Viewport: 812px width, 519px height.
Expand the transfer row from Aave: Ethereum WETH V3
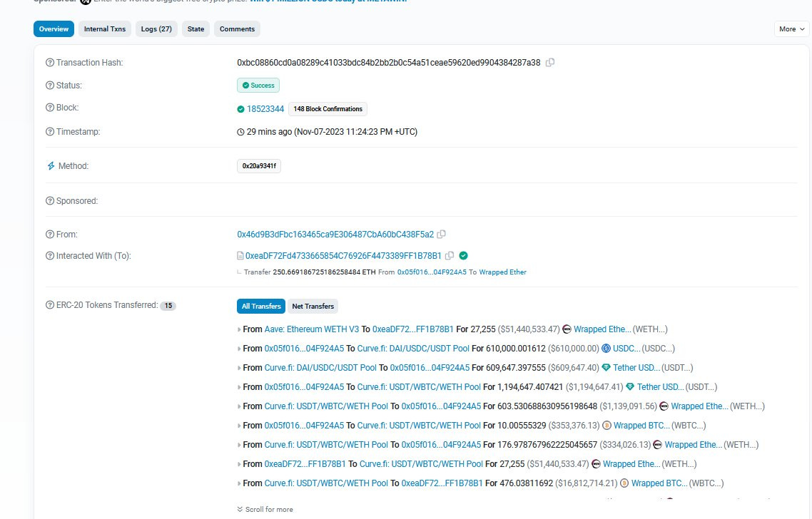[239, 329]
